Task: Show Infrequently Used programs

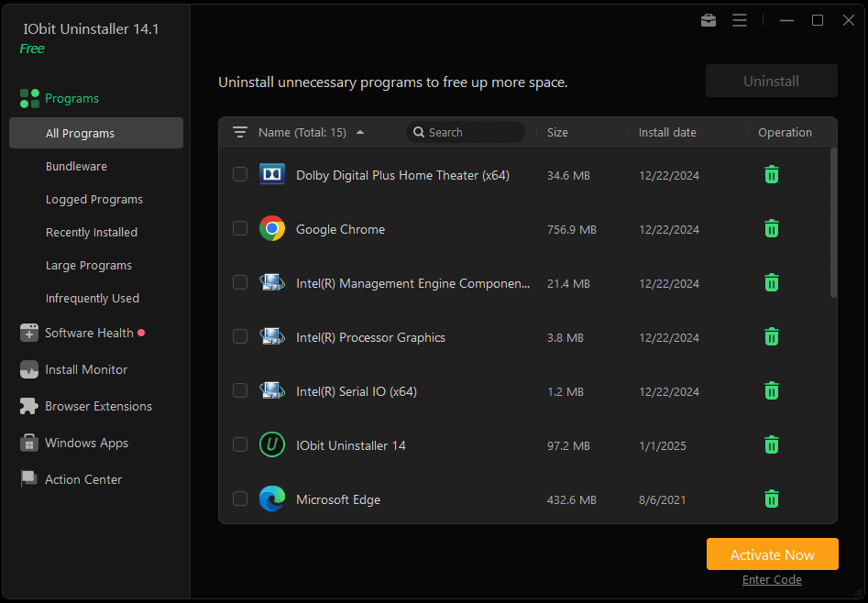Action: pos(93,299)
